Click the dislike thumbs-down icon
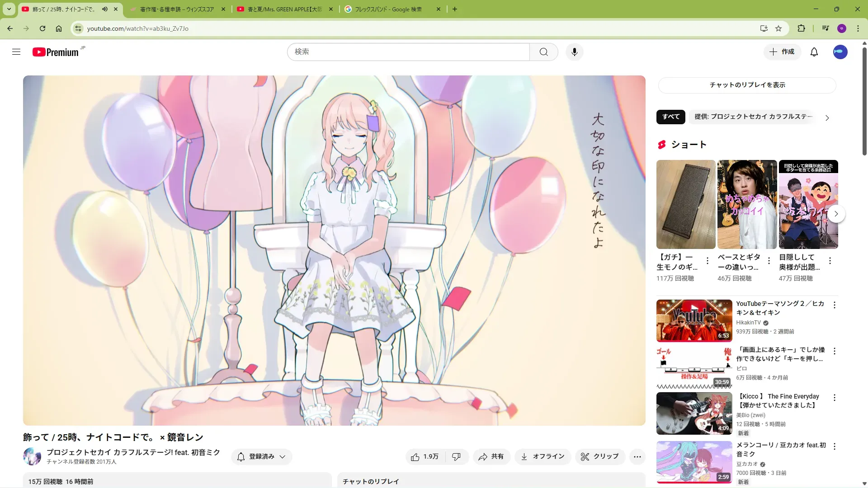868x488 pixels. (x=456, y=457)
